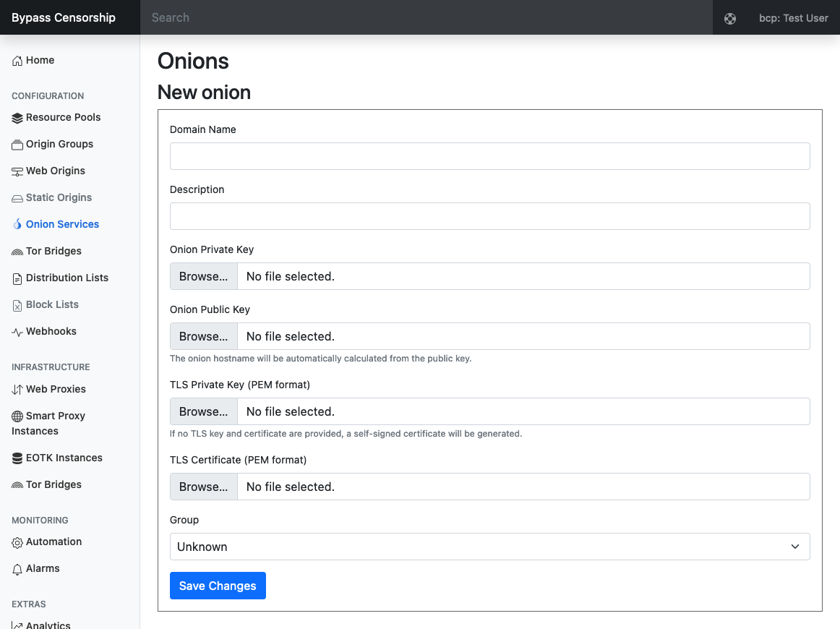This screenshot has height=629, width=840.
Task: Go to EOTK Instances page
Action: [x=64, y=458]
